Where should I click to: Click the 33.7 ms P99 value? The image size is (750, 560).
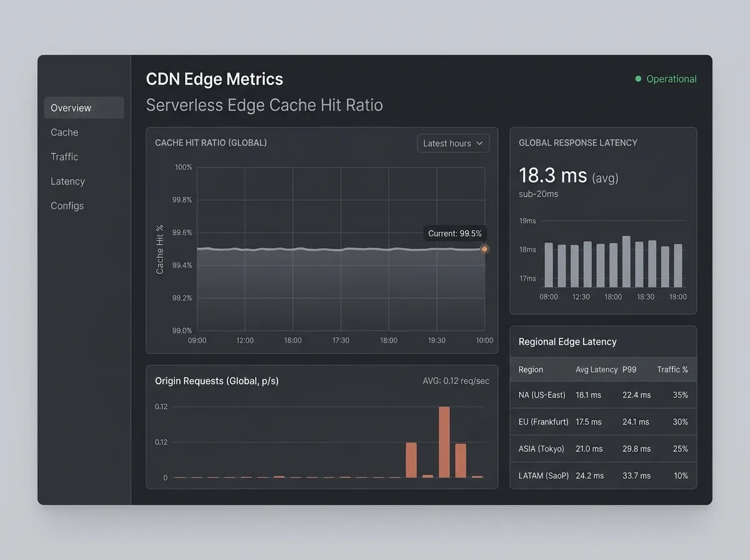pyautogui.click(x=636, y=476)
